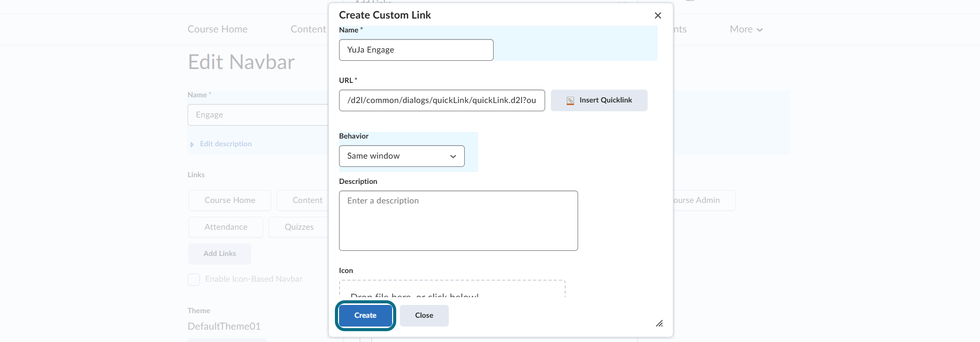Expand the More menu in navbar
The width and height of the screenshot is (980, 342).
click(x=746, y=29)
